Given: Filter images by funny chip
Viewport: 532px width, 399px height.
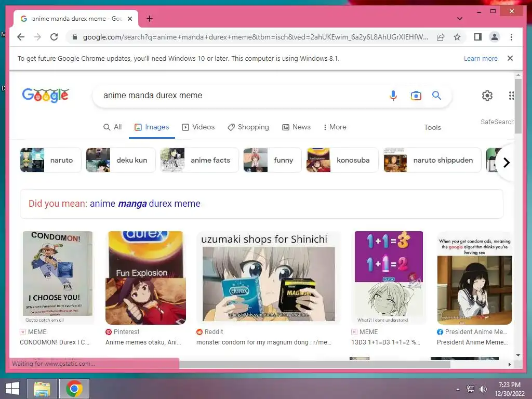Looking at the screenshot, I should (272, 160).
